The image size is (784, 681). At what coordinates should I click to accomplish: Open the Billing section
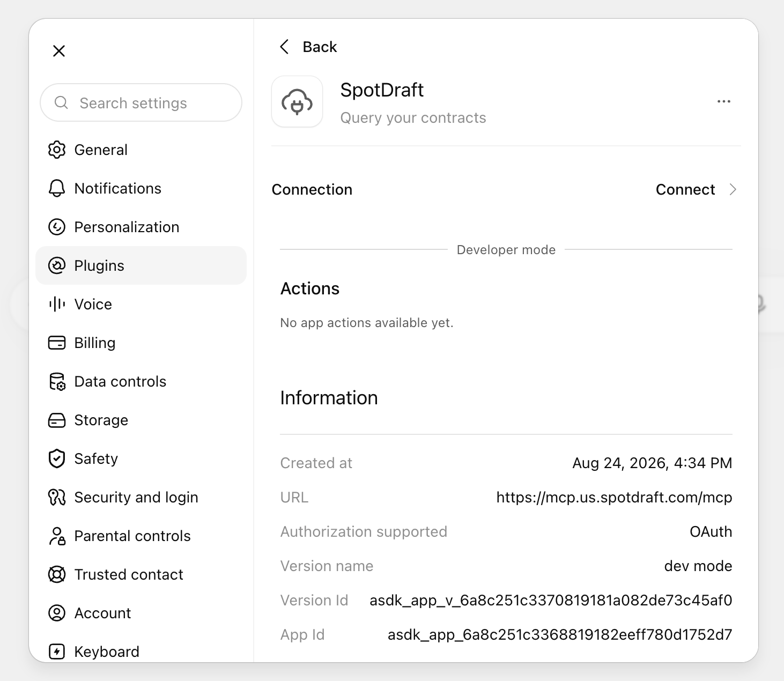click(141, 343)
